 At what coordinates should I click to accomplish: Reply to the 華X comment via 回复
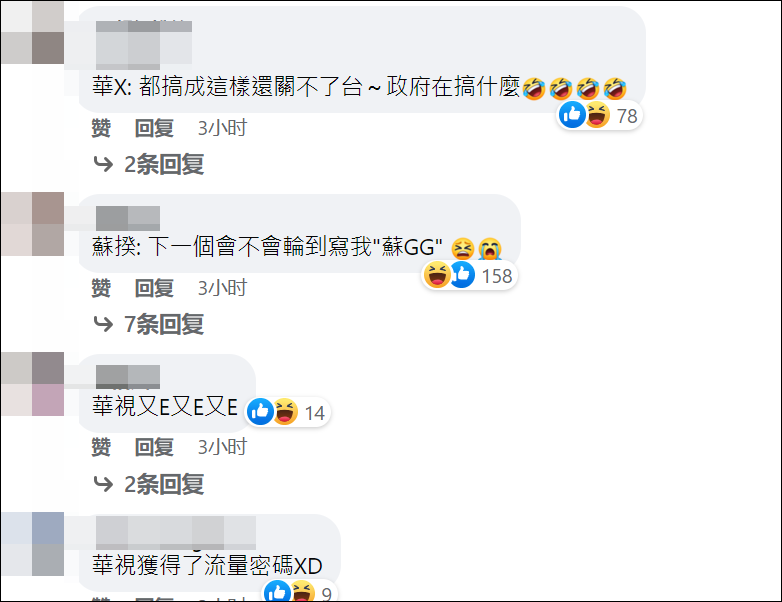[154, 128]
